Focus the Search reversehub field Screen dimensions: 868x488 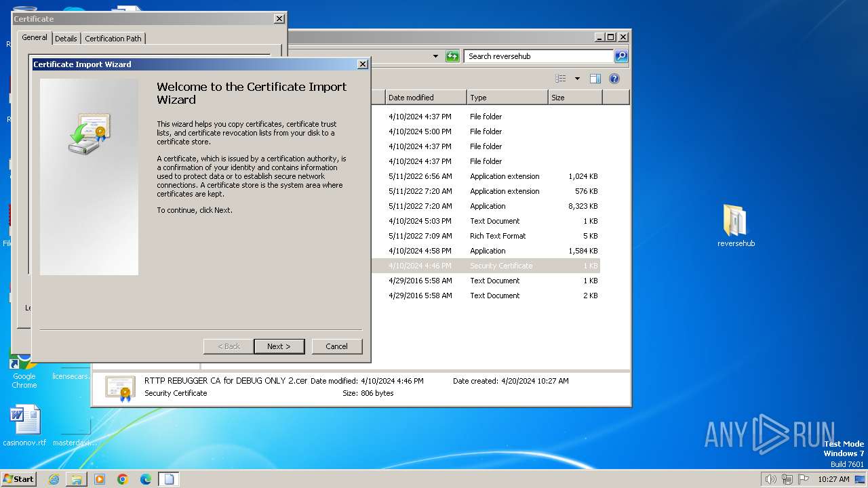pyautogui.click(x=539, y=56)
